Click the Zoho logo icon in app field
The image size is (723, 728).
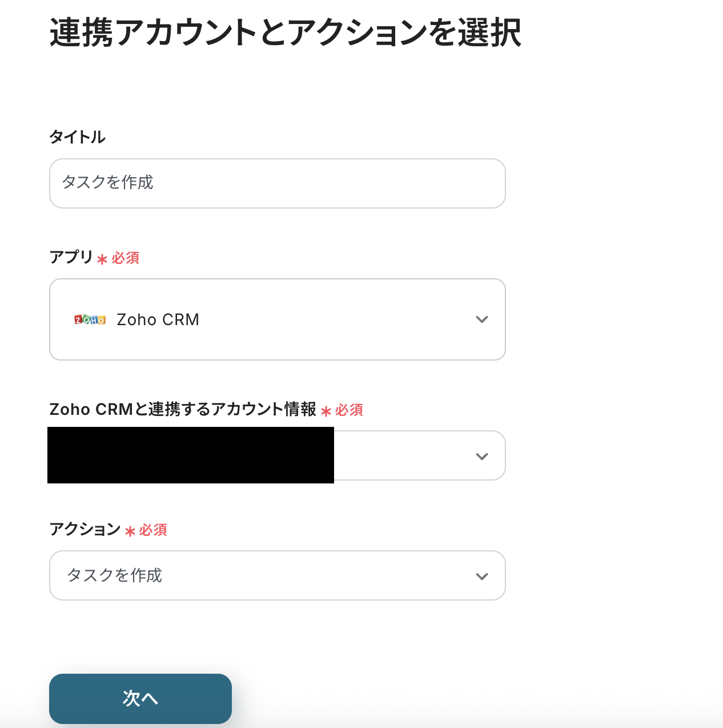coord(90,319)
